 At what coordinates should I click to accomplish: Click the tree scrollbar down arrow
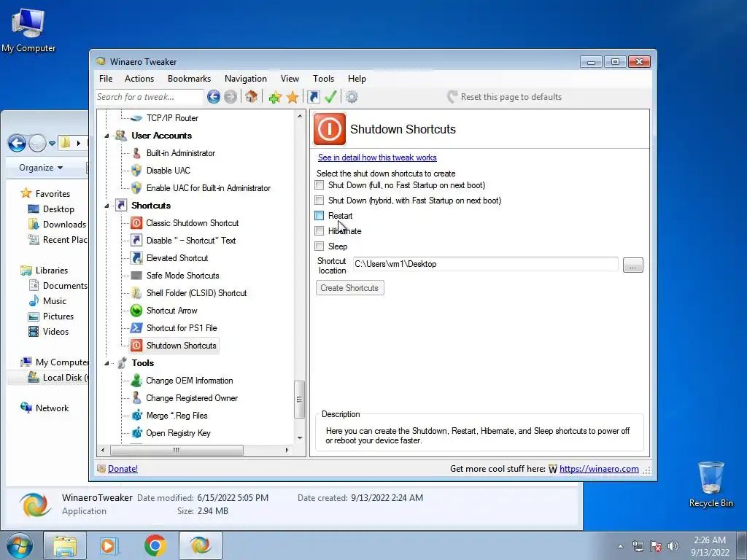point(300,438)
